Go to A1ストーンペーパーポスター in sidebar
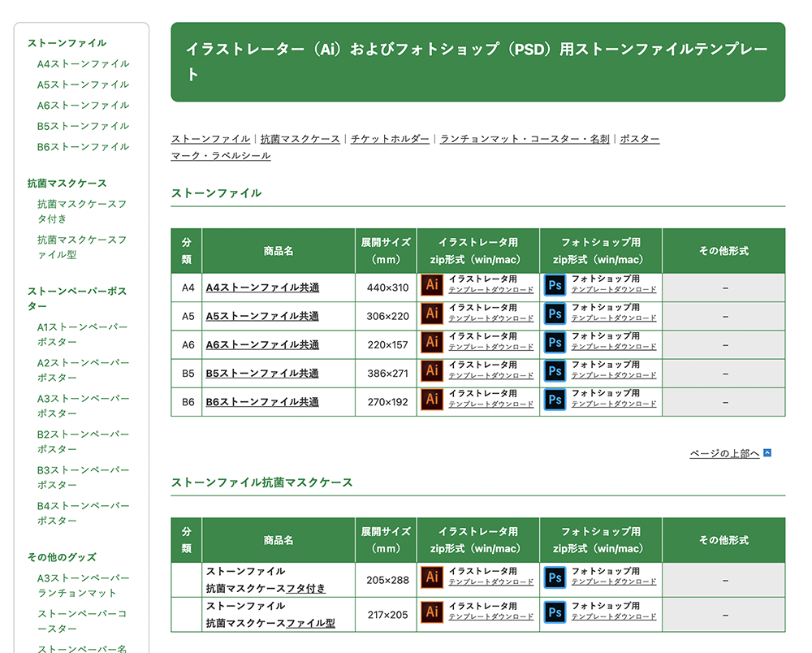This screenshot has height=653, width=812. point(83,335)
